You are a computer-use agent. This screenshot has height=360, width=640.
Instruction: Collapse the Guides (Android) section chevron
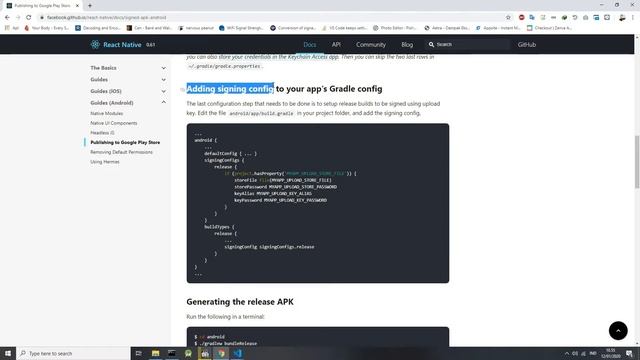(164, 102)
